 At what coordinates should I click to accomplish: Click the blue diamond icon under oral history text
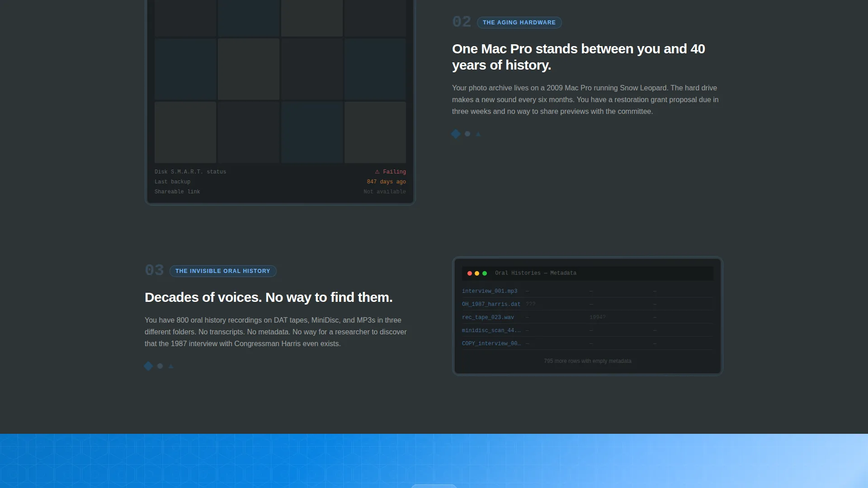(148, 366)
